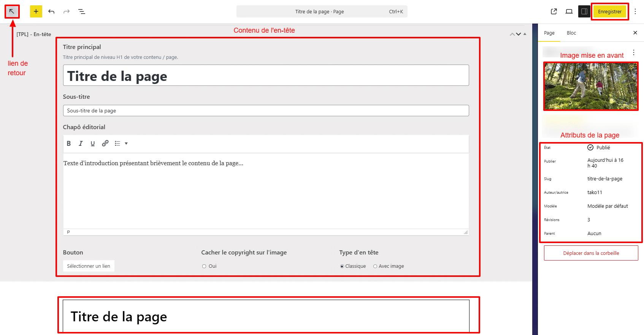This screenshot has width=644, height=335.
Task: Move the En-tête block down
Action: [519, 34]
